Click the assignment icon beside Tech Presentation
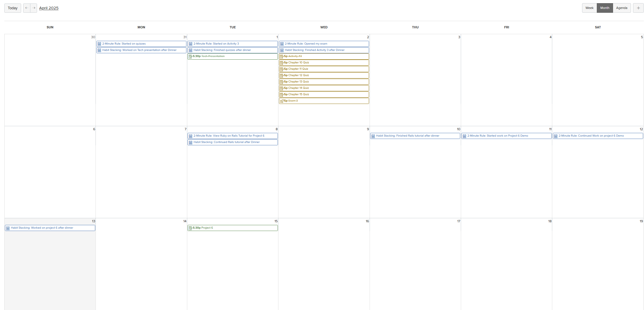This screenshot has height=310, width=644. (x=191, y=56)
